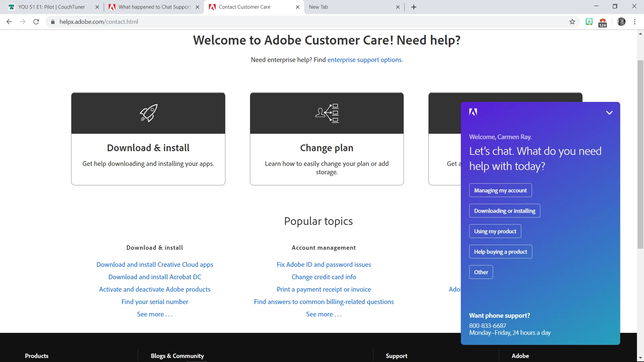Open the green extension icon in toolbar
The height and width of the screenshot is (362, 644).
click(x=589, y=22)
